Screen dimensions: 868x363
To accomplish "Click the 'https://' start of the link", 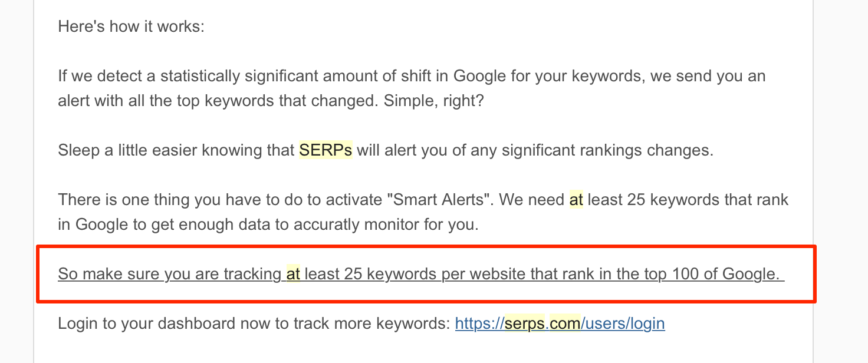I will [480, 324].
